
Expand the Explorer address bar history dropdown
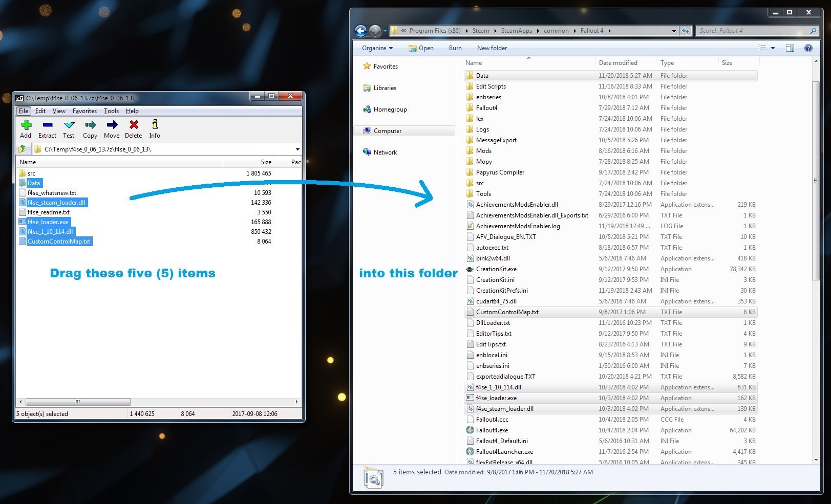point(674,31)
